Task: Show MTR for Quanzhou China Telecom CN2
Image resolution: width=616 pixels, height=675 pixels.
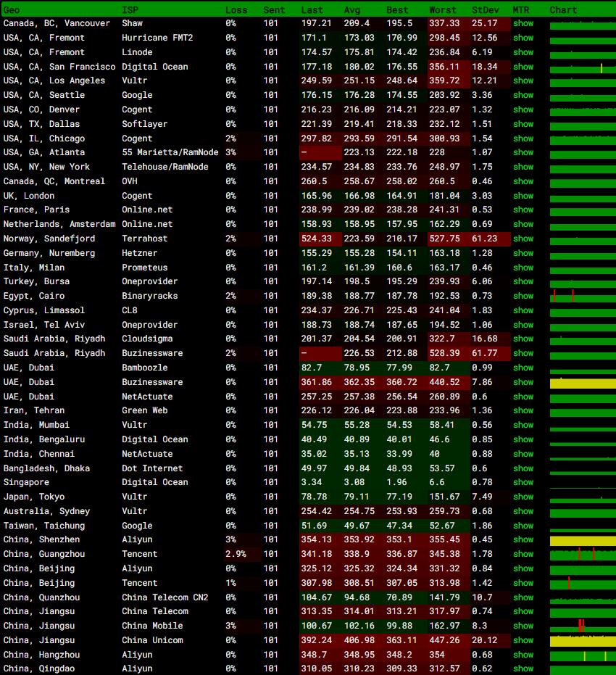Action: (x=523, y=597)
